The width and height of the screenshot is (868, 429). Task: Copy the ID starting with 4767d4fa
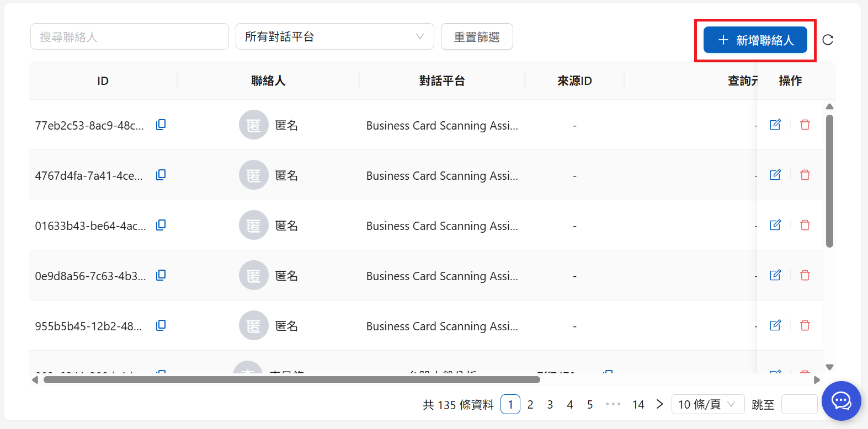(161, 175)
